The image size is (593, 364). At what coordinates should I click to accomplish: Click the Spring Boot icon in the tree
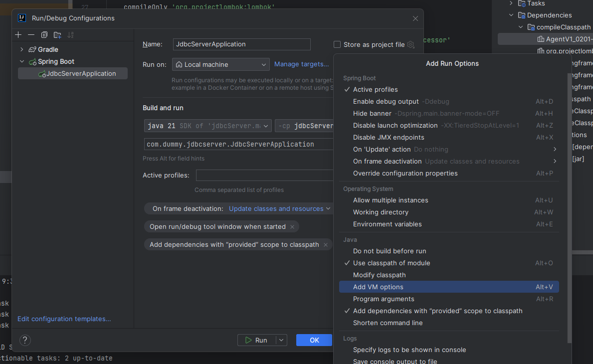pos(32,62)
